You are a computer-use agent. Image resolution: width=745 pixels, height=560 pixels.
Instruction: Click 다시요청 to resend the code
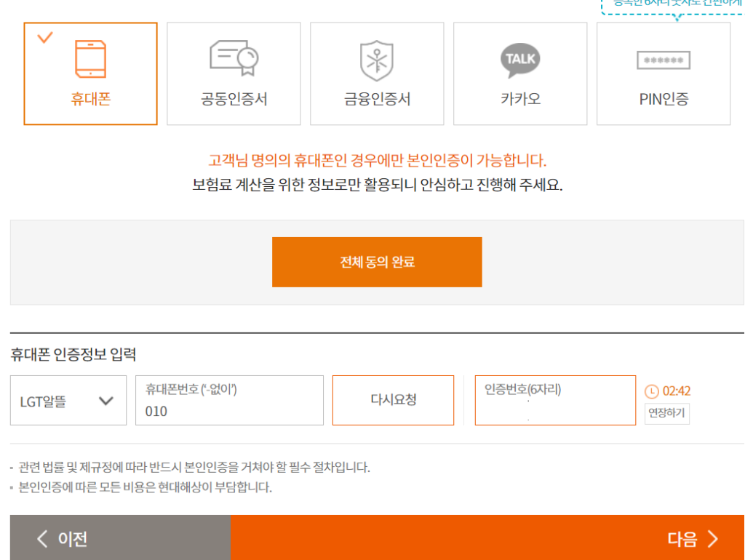click(x=393, y=400)
